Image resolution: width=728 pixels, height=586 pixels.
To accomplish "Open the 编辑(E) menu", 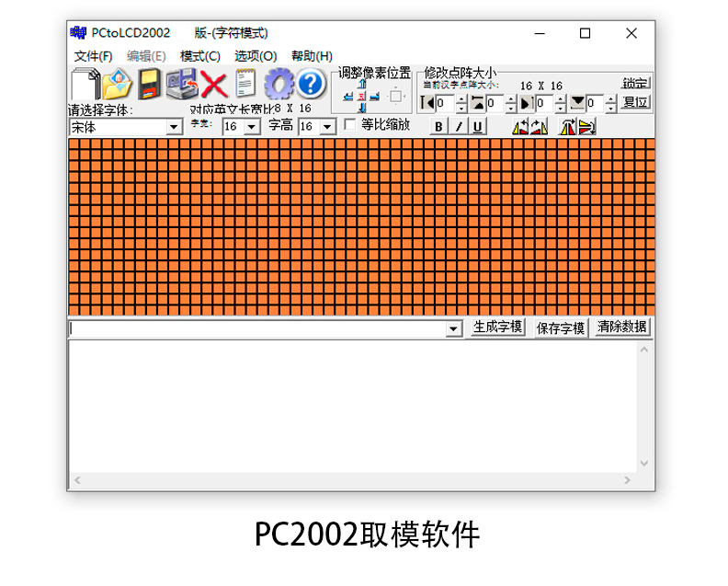I will (146, 56).
